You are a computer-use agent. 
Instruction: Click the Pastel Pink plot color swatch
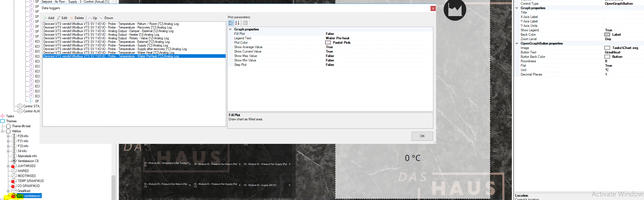[328, 43]
